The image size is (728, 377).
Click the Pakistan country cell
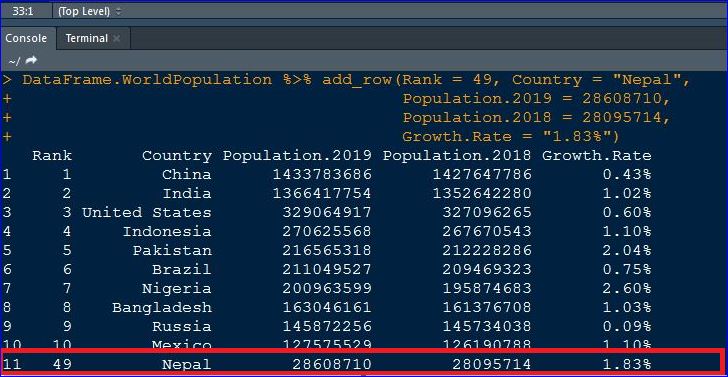[172, 250]
